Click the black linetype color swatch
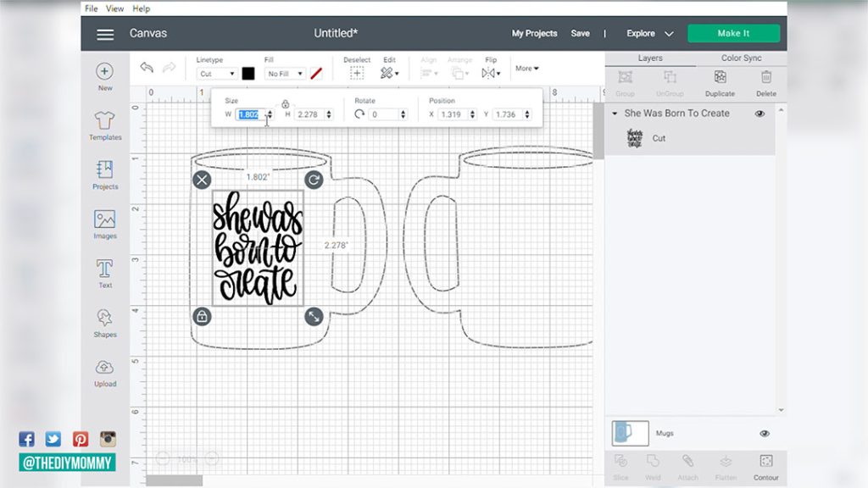 pos(248,74)
